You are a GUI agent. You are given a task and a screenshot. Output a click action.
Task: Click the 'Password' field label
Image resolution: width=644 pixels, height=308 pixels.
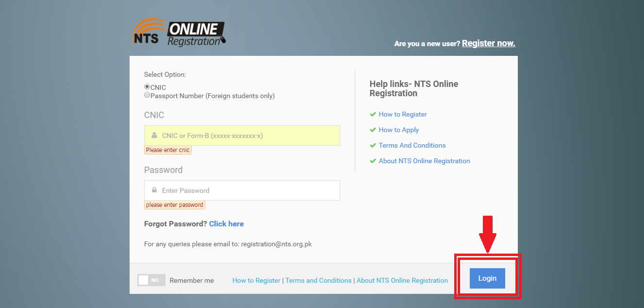point(164,170)
